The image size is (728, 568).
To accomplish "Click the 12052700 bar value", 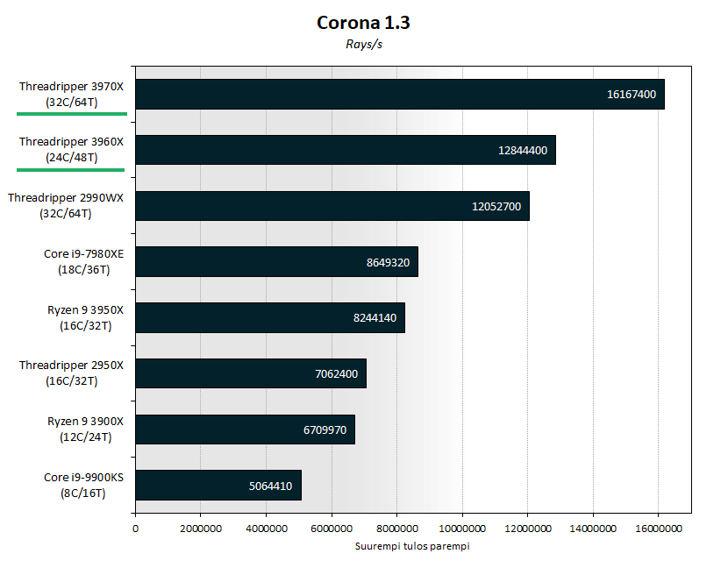I will coord(496,207).
